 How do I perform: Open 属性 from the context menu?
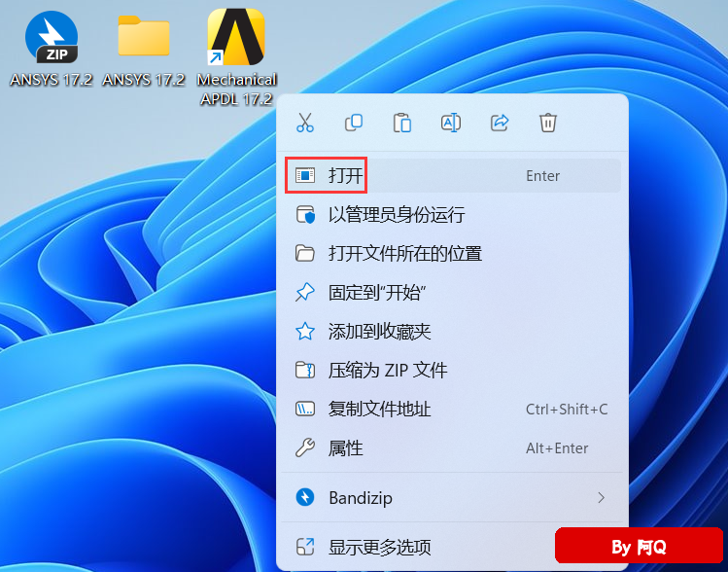(x=451, y=447)
